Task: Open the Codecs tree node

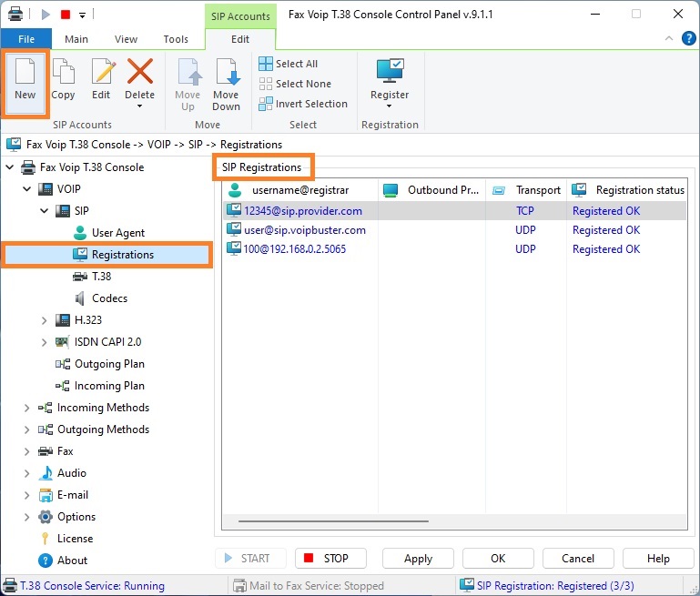Action: point(101,298)
